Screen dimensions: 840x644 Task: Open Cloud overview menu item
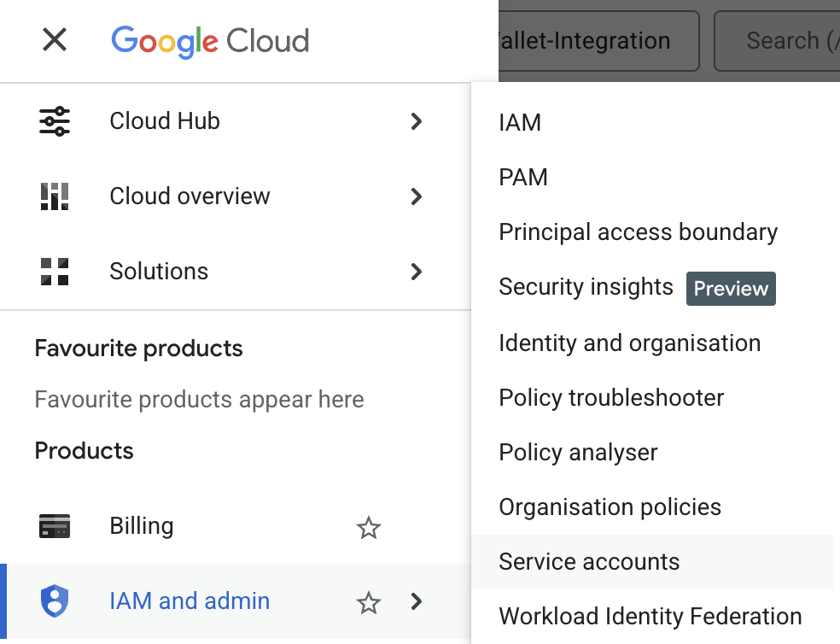click(x=235, y=196)
